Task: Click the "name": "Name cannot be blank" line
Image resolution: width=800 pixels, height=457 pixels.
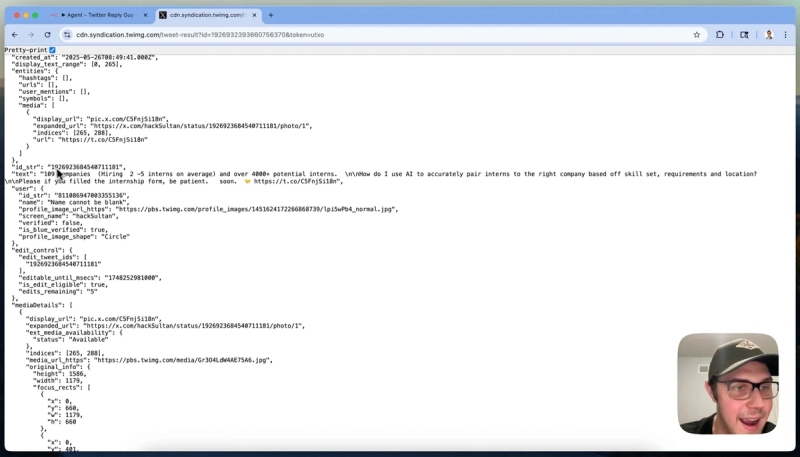Action: coord(74,202)
